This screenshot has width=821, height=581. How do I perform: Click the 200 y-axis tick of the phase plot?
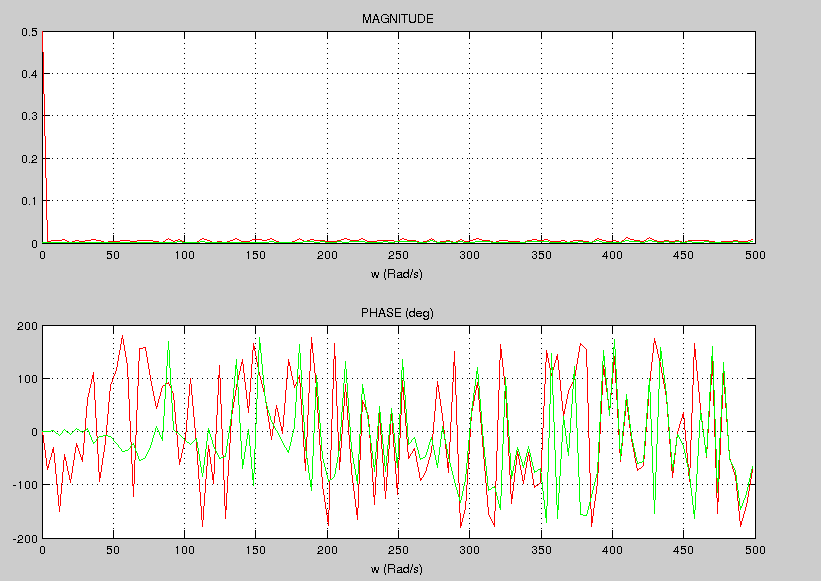click(28, 326)
